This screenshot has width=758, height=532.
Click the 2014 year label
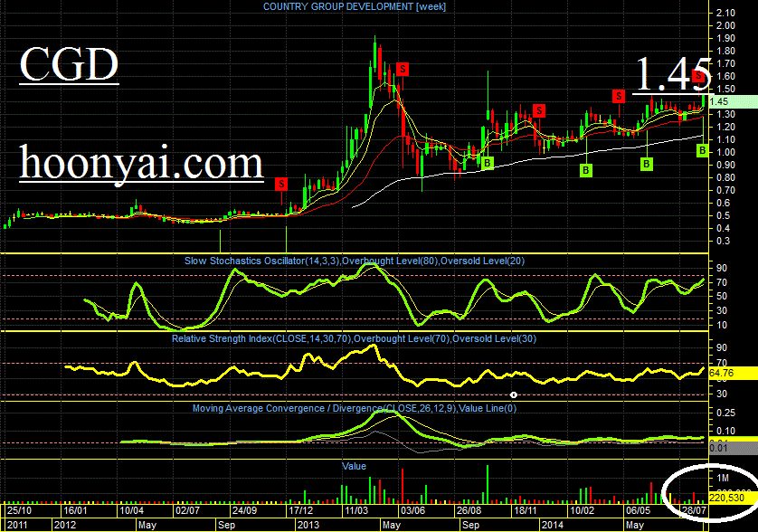coord(552,525)
